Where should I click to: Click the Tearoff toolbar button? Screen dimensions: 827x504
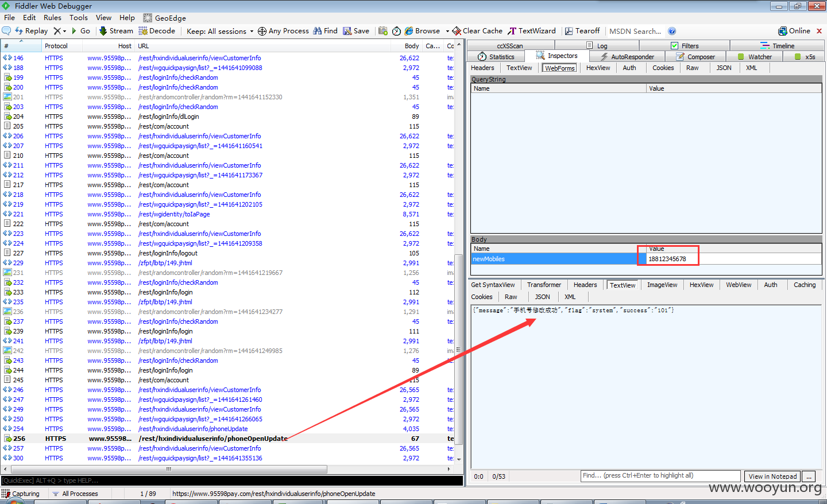[x=582, y=31]
